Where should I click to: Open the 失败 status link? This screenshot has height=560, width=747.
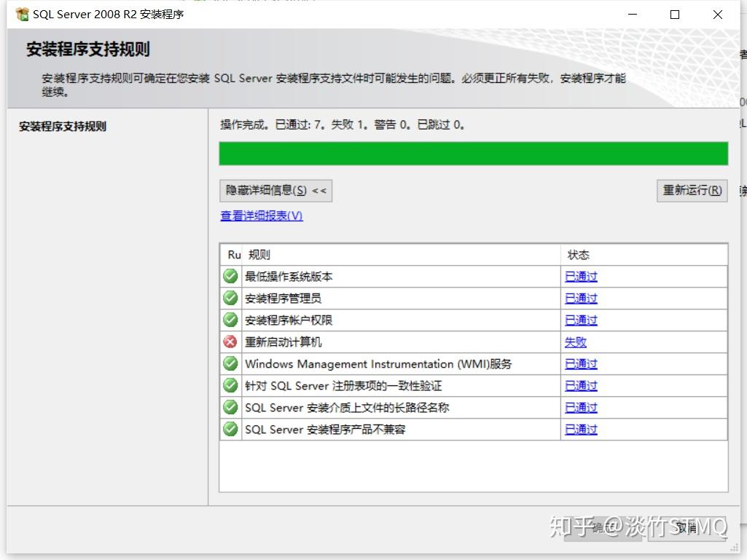pos(576,342)
